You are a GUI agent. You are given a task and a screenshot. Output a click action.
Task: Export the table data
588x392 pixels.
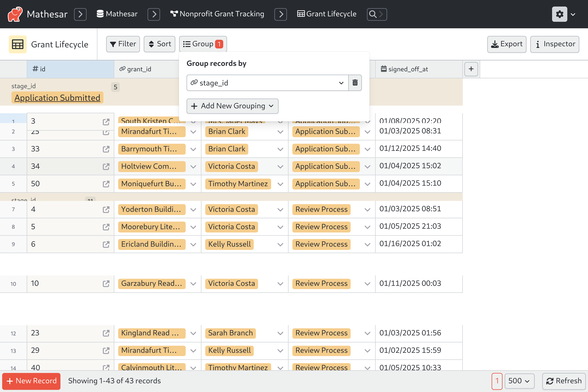pos(507,44)
